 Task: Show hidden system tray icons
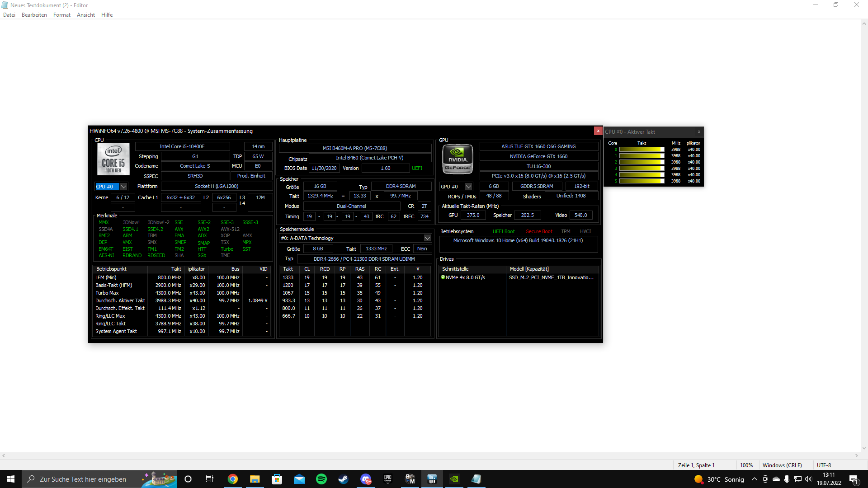(x=754, y=479)
